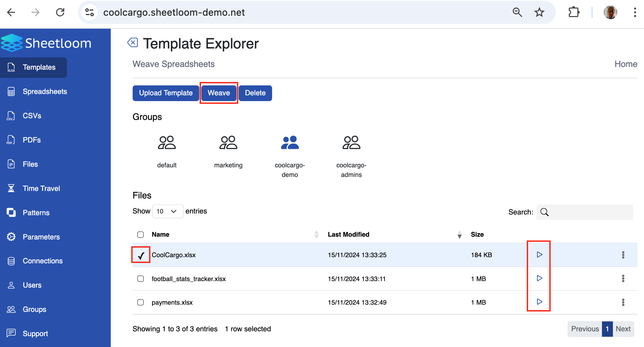Click the Connections database icon
644x347 pixels.
pyautogui.click(x=11, y=261)
